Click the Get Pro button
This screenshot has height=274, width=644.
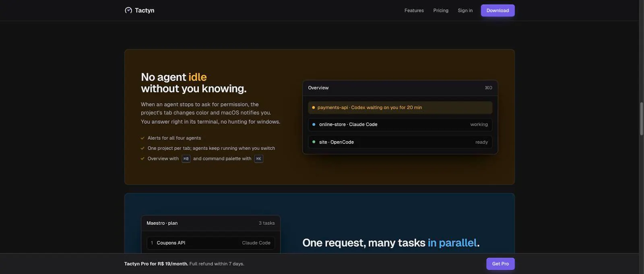click(500, 264)
